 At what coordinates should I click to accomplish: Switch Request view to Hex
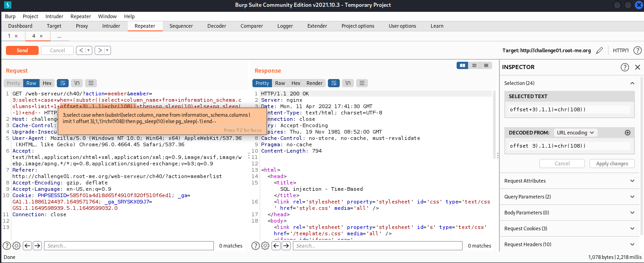coord(47,83)
